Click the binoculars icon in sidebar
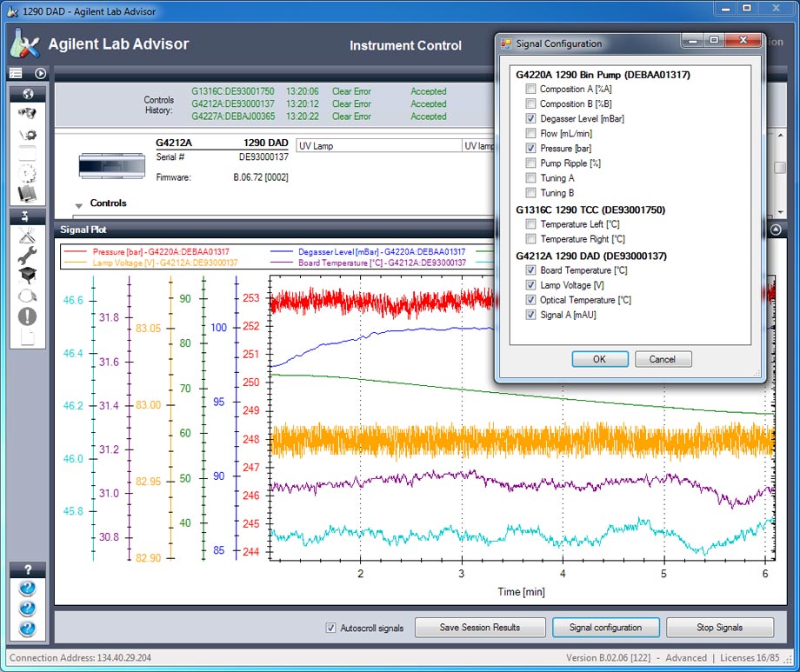Image resolution: width=800 pixels, height=672 pixels. (x=27, y=114)
